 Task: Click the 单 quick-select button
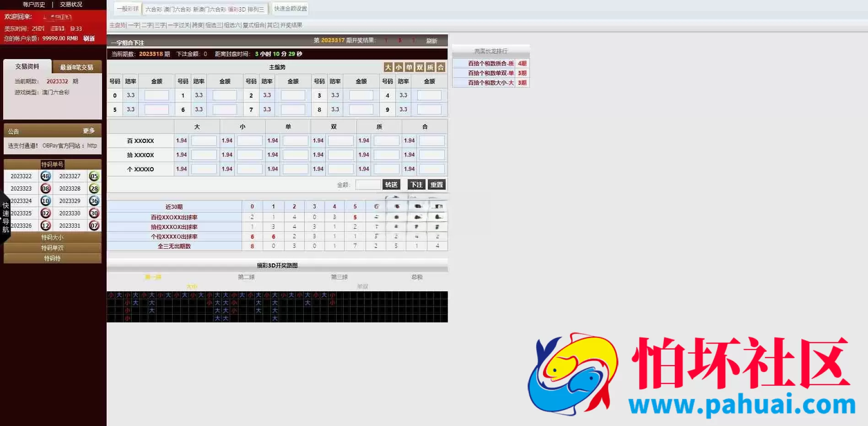[409, 67]
